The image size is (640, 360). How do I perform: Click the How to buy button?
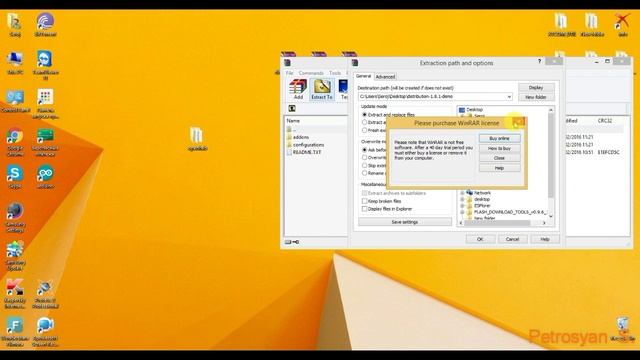click(499, 149)
